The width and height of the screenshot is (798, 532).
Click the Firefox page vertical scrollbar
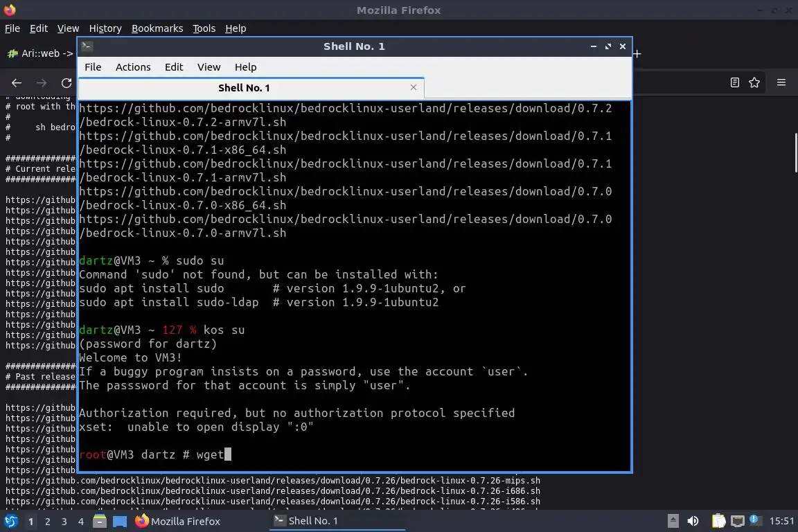pyautogui.click(x=795, y=152)
